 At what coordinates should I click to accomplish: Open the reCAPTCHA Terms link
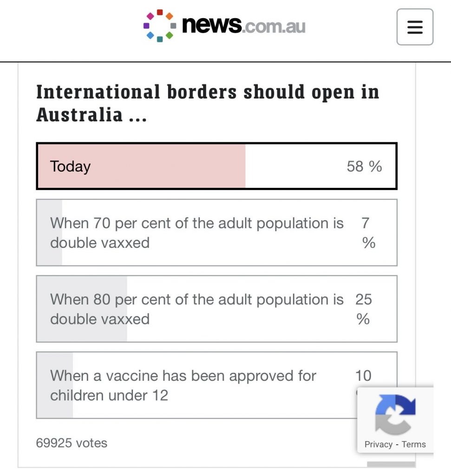(x=414, y=444)
